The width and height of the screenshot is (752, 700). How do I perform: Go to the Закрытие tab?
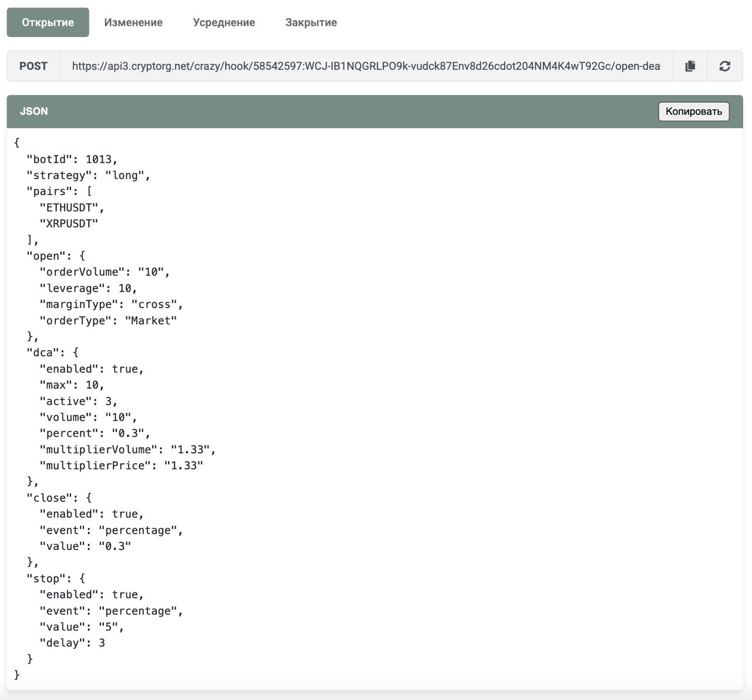[x=311, y=22]
